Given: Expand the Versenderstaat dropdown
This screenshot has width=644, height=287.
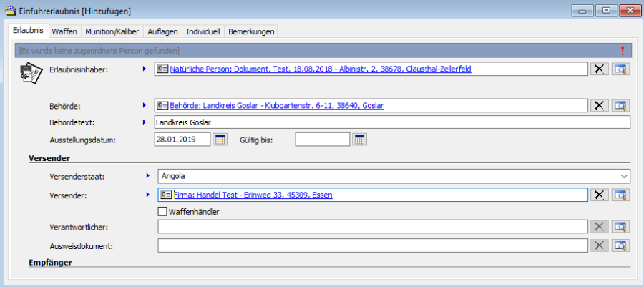Looking at the screenshot, I should click(625, 176).
